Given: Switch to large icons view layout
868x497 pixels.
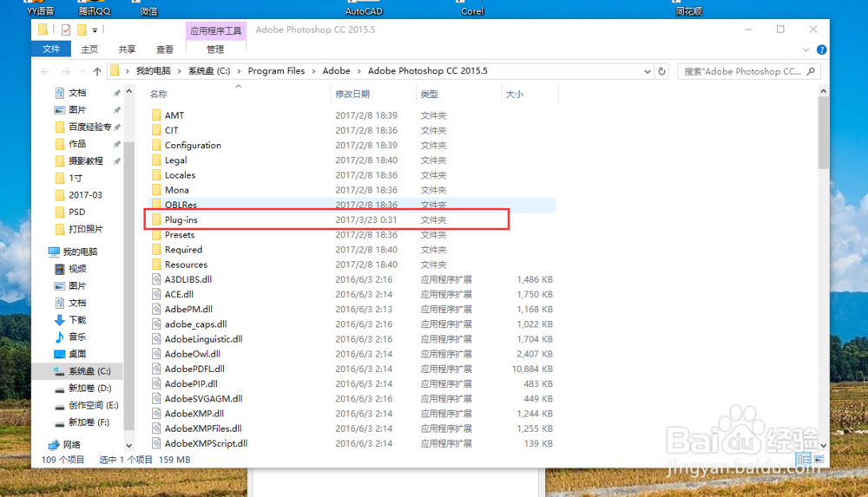Looking at the screenshot, I should pyautogui.click(x=819, y=460).
